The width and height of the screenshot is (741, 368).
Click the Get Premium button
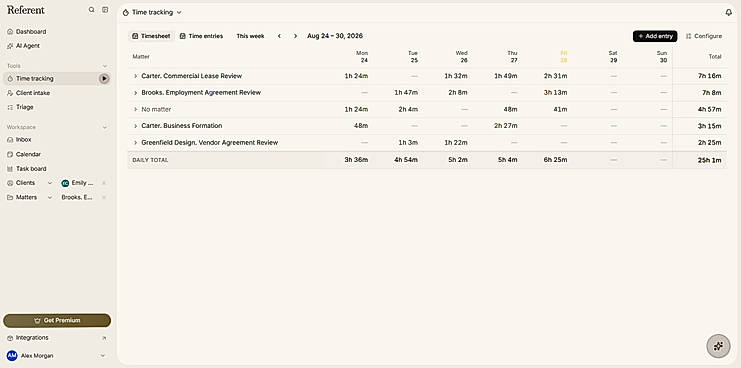pyautogui.click(x=57, y=320)
